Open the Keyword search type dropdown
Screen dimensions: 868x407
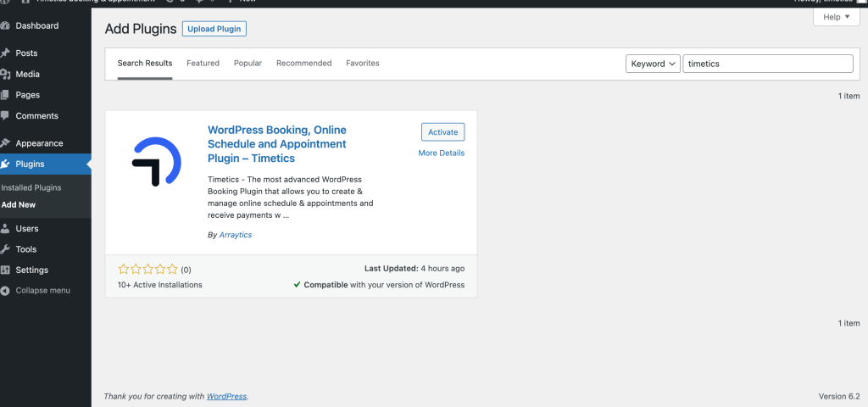[x=653, y=64]
